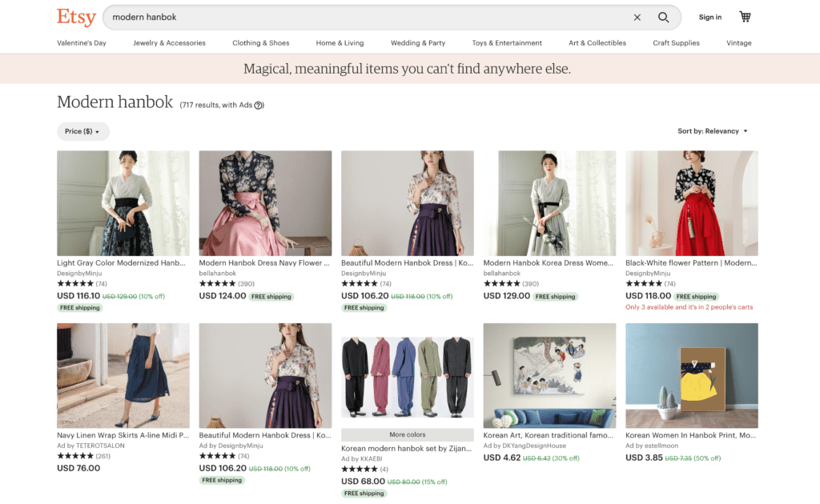Select the Vintage navigation category
The height and width of the screenshot is (504, 820).
738,43
